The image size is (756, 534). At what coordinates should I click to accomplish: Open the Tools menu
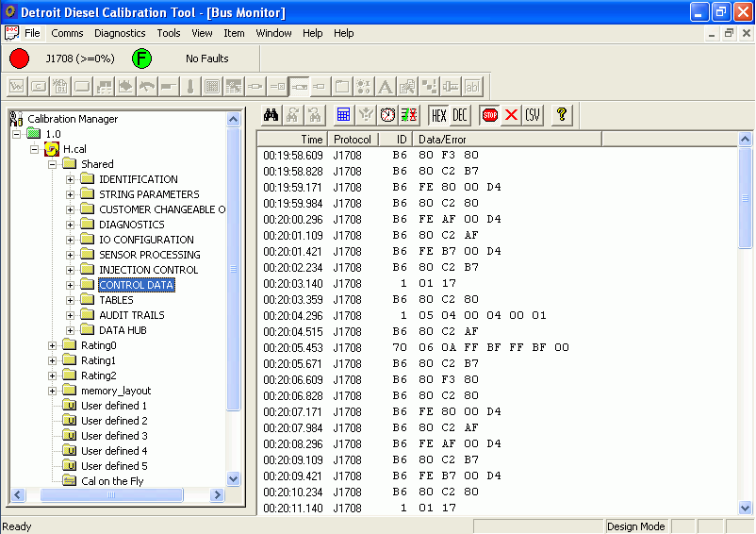click(169, 33)
